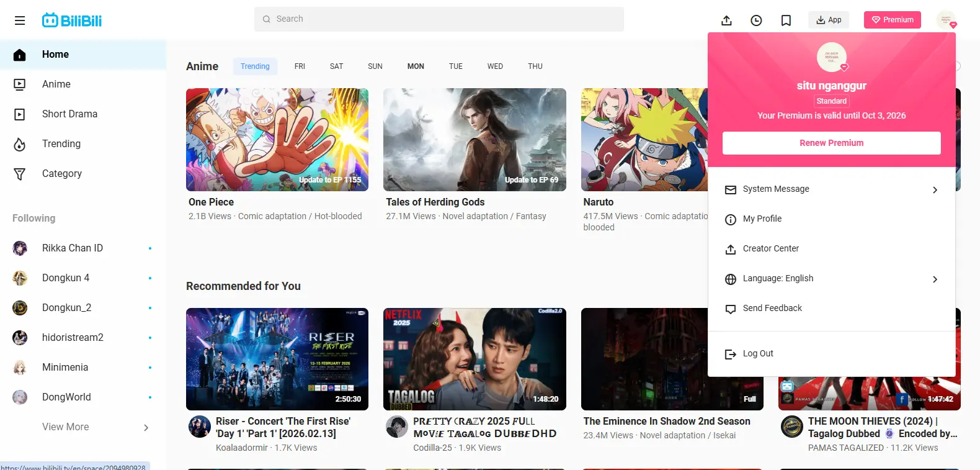The height and width of the screenshot is (470, 980).
Task: Select the WED schedule tab
Action: [x=495, y=66]
